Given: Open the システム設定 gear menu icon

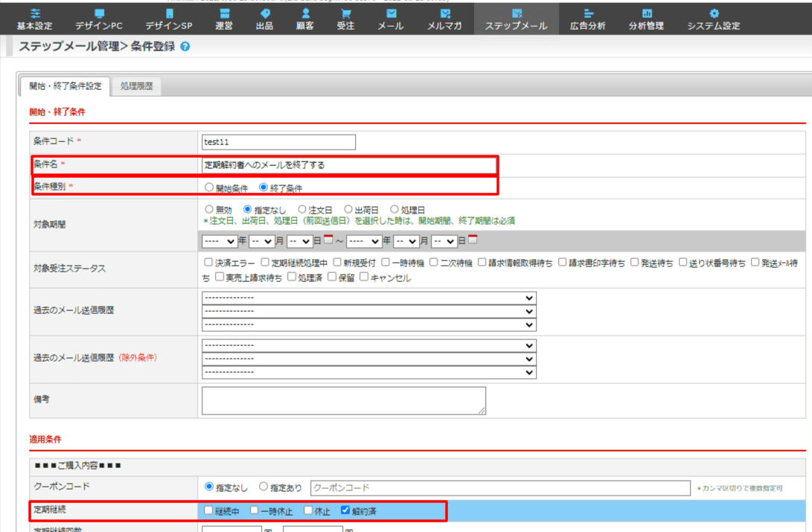Looking at the screenshot, I should point(714,13).
